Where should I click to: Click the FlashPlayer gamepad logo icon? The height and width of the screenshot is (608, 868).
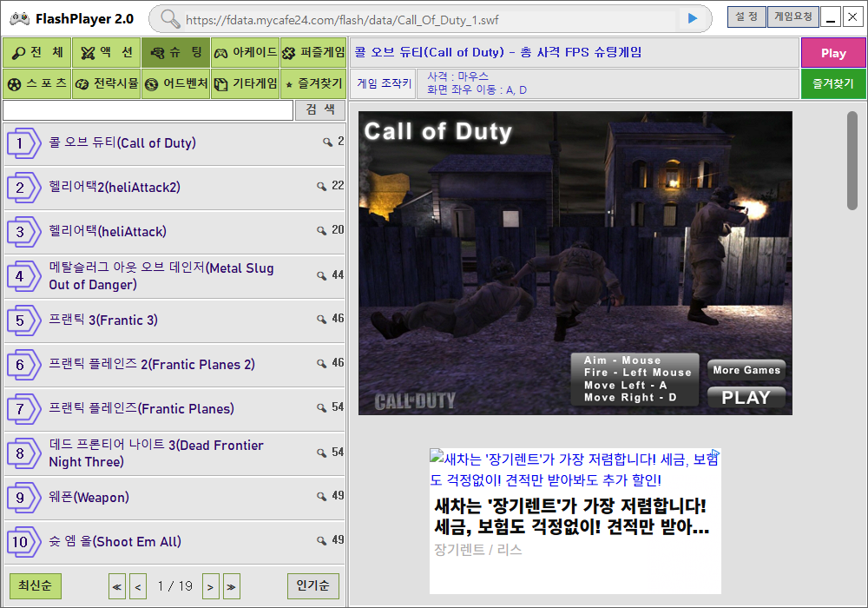(19, 18)
